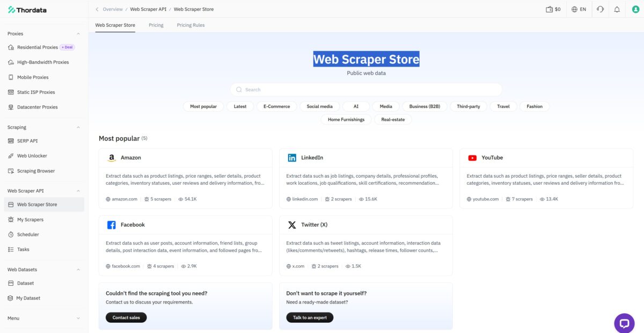Image resolution: width=644 pixels, height=333 pixels.
Task: Click x.com domain text
Action: [x=298, y=266]
